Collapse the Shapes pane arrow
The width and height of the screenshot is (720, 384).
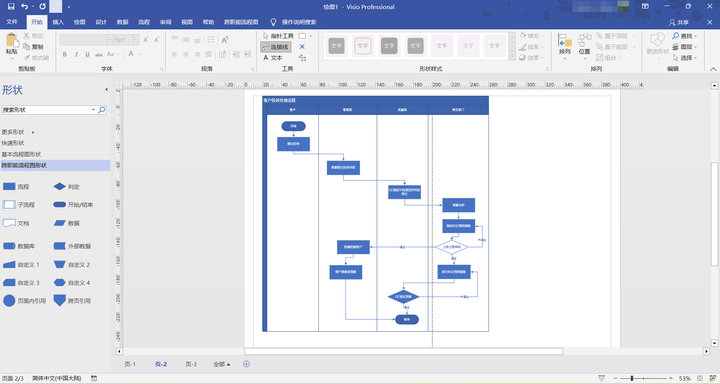tap(107, 89)
